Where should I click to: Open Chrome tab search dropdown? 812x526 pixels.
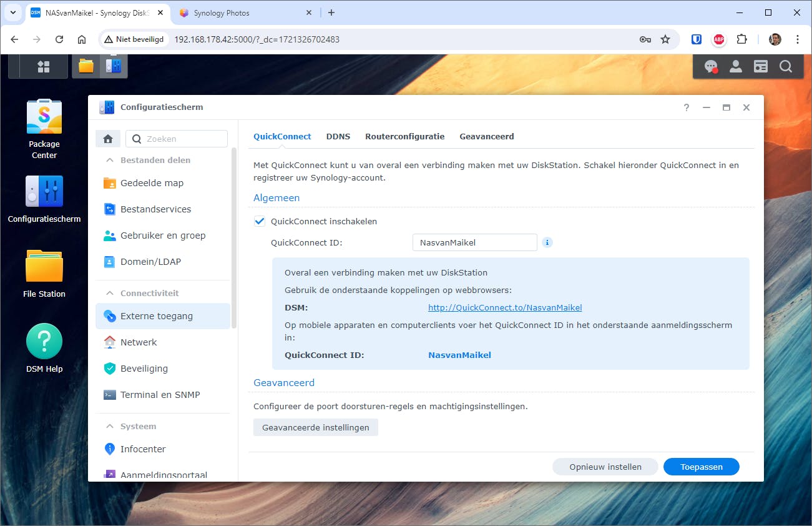12,12
